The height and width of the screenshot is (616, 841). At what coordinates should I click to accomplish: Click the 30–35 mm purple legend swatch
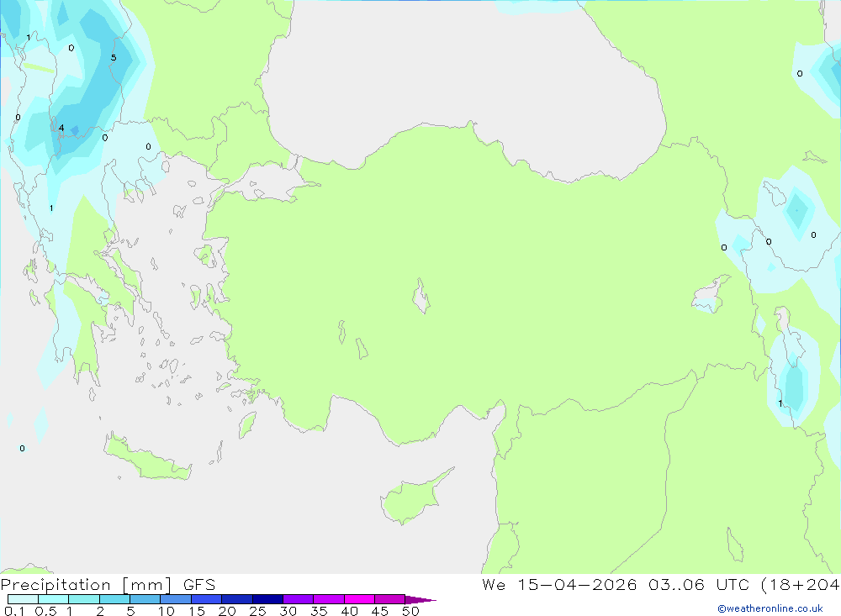(298, 599)
